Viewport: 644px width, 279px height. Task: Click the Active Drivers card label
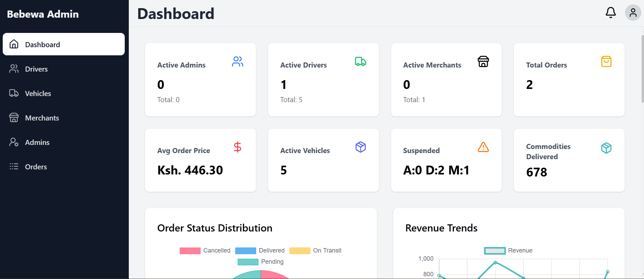pos(304,65)
